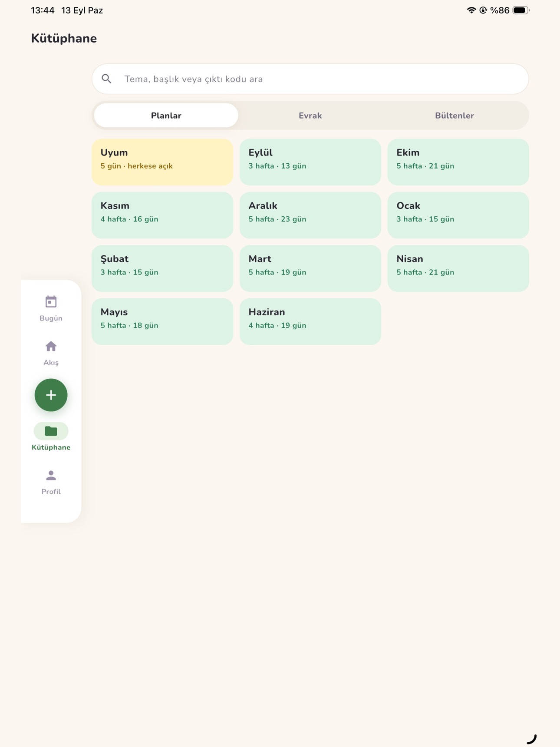The width and height of the screenshot is (560, 747).
Task: Click the 13:44 clock in status bar
Action: (43, 10)
